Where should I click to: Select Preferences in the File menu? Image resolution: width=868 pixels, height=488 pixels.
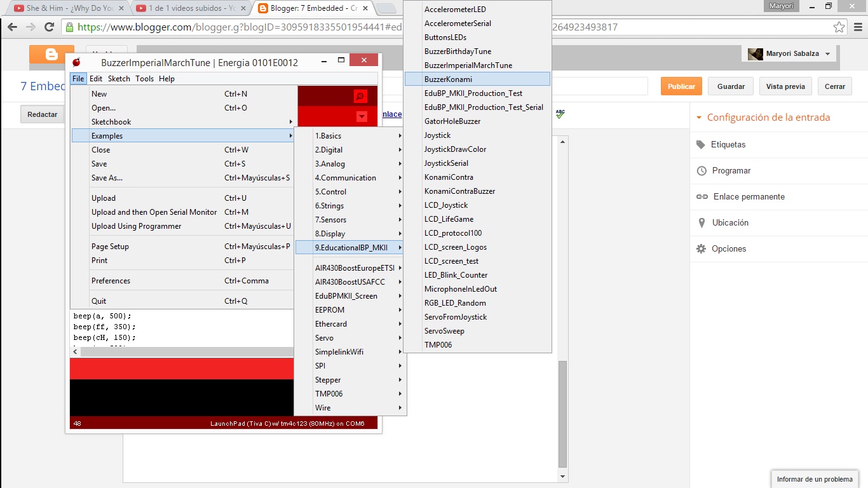(x=183, y=281)
